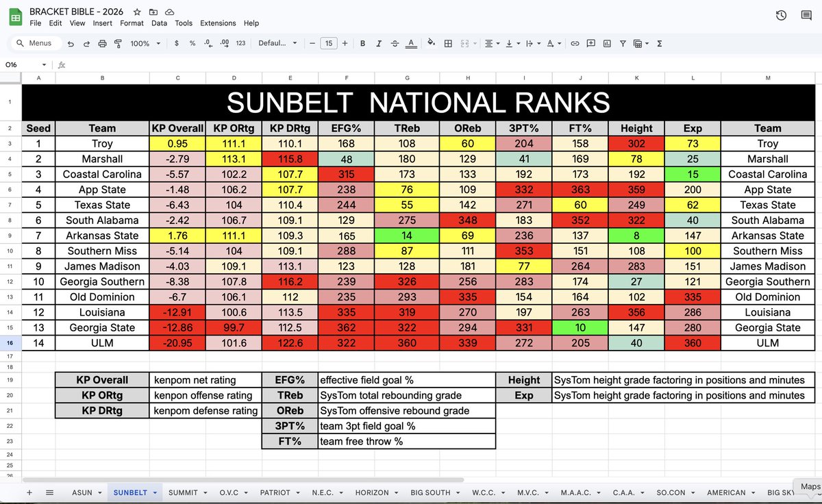The width and height of the screenshot is (822, 504).
Task: Open the File menu
Action: tap(35, 23)
